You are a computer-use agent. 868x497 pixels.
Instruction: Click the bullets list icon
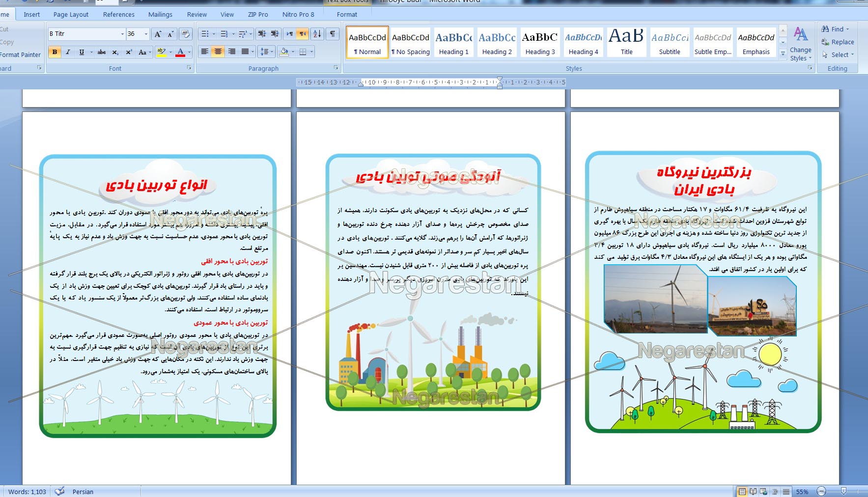point(205,34)
